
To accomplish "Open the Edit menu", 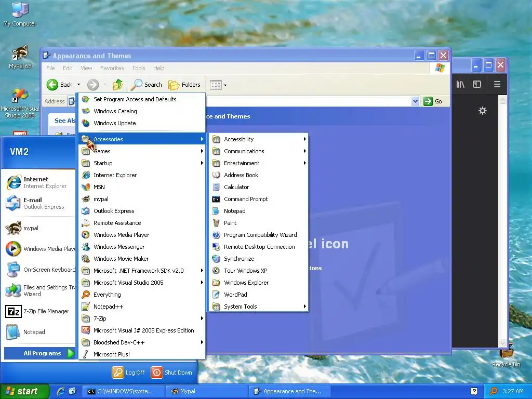I will click(x=67, y=68).
